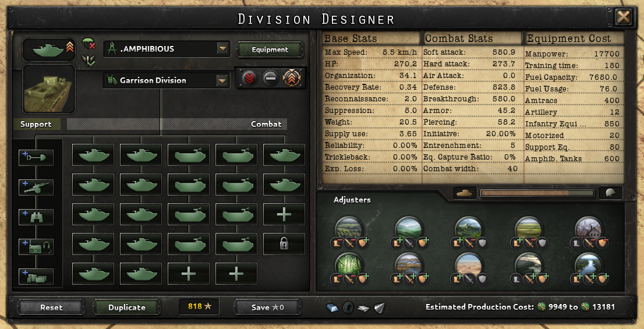The width and height of the screenshot is (644, 329).
Task: Click the Duplicate button
Action: tap(126, 307)
